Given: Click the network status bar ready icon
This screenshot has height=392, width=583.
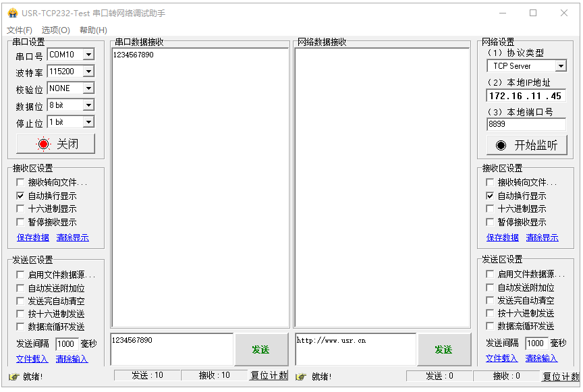Looking at the screenshot, I should pyautogui.click(x=301, y=376).
